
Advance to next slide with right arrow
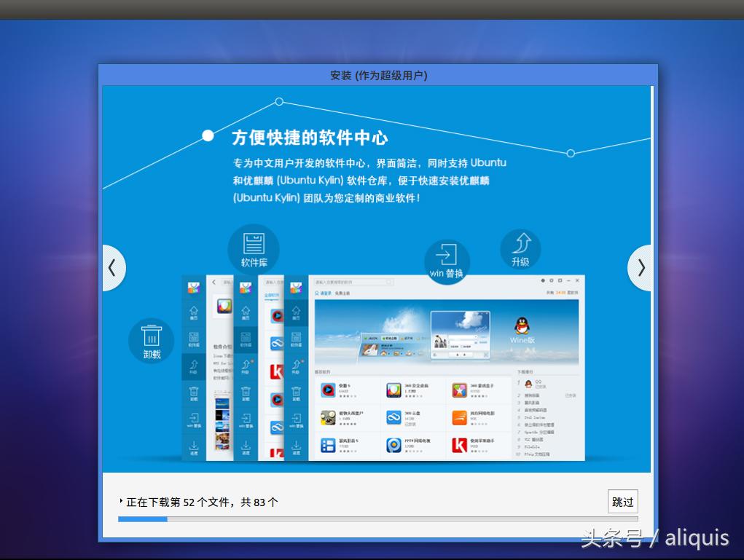[640, 268]
